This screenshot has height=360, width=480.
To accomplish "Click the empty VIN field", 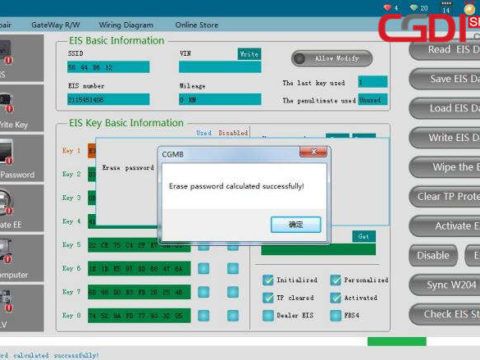I will (220, 67).
